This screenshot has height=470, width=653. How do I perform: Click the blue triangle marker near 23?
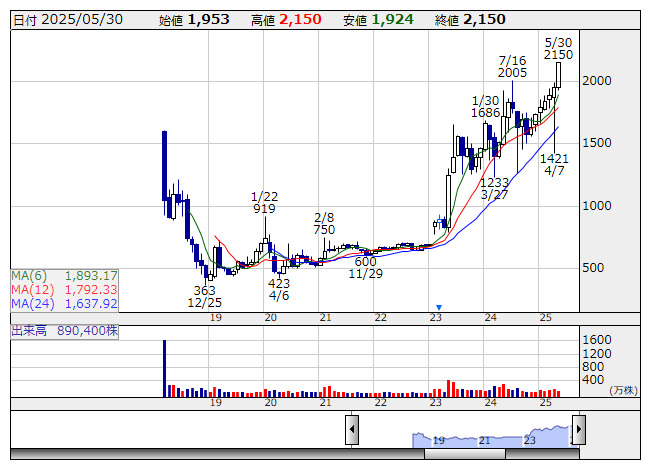point(439,307)
